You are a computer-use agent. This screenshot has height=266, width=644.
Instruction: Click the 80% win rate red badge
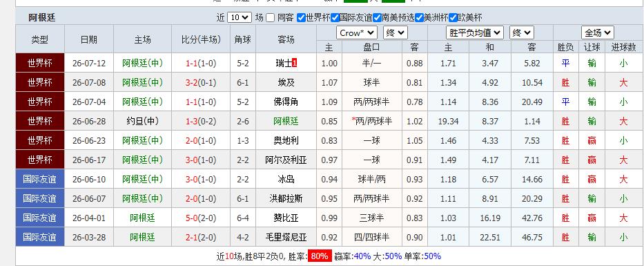coord(320,256)
